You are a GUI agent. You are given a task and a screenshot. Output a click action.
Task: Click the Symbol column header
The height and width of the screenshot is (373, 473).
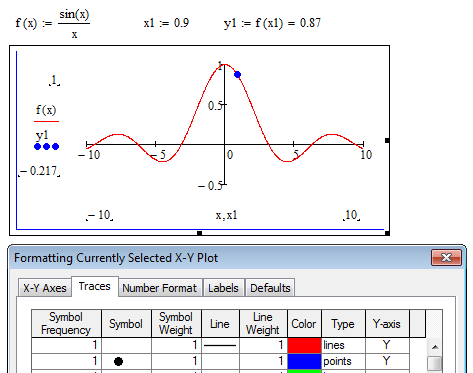[x=126, y=323]
